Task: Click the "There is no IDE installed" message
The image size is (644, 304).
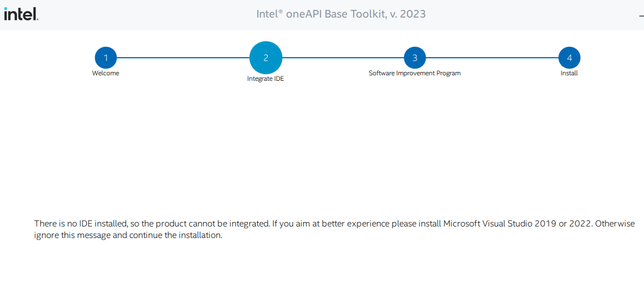Action: tap(334, 230)
